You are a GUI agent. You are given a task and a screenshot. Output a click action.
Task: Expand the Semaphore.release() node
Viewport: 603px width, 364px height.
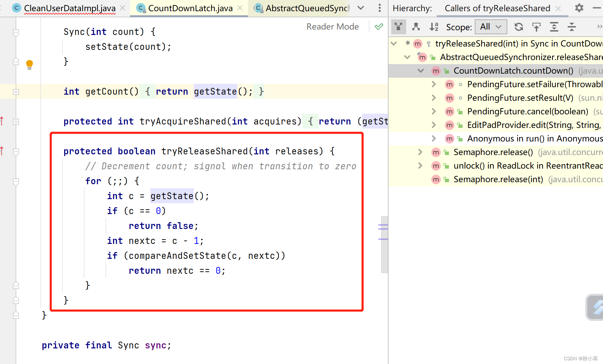[x=420, y=152]
